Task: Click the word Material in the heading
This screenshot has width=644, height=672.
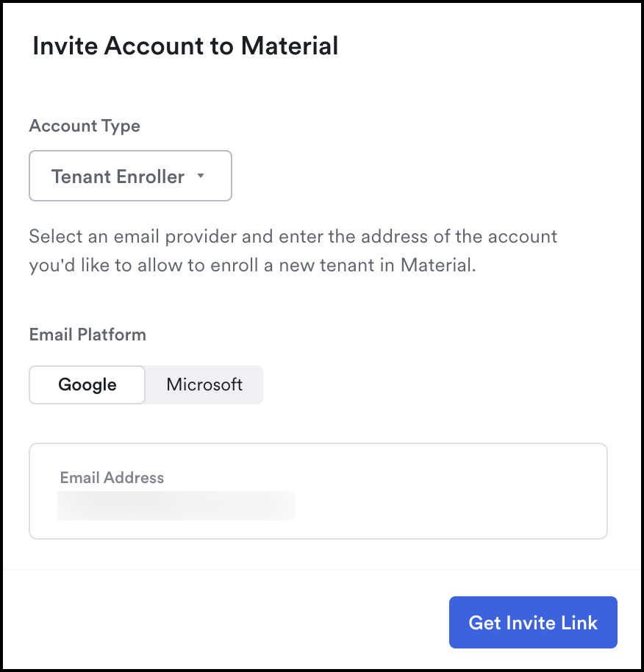Action: (290, 46)
